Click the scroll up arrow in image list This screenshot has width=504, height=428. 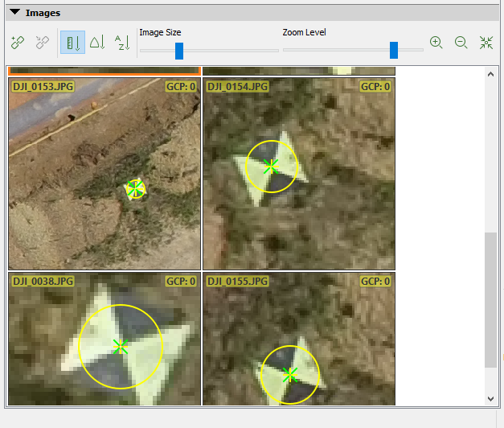[490, 74]
